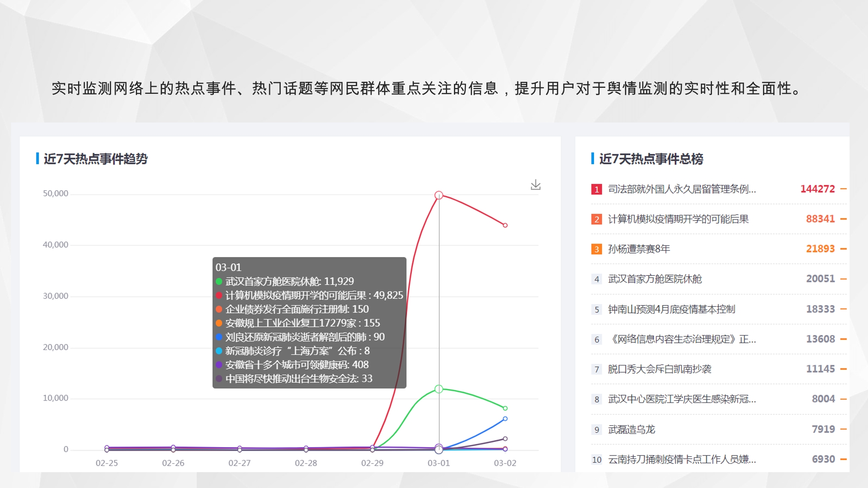Click trend dash icon beside 18333
Image resolution: width=868 pixels, height=488 pixels.
pyautogui.click(x=844, y=309)
